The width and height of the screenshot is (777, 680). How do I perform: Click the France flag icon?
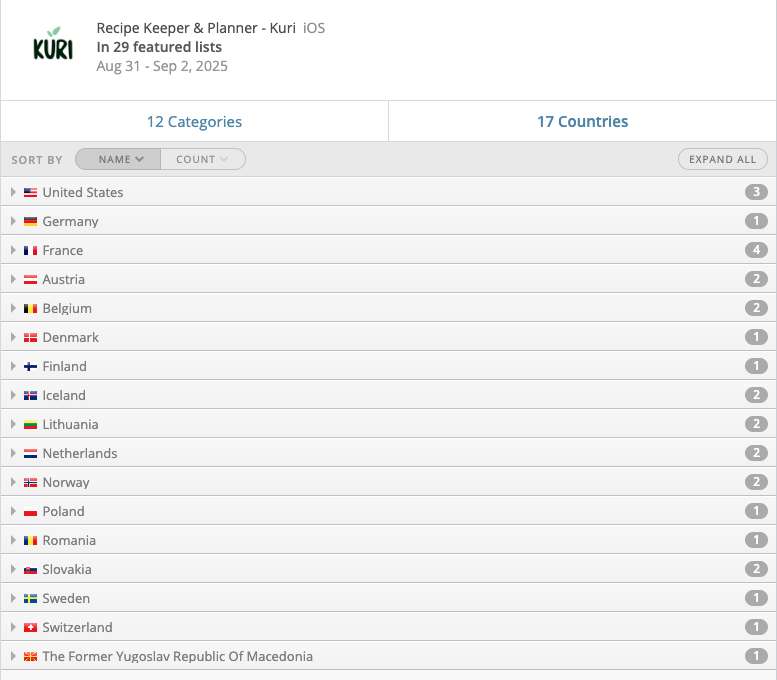[x=30, y=250]
